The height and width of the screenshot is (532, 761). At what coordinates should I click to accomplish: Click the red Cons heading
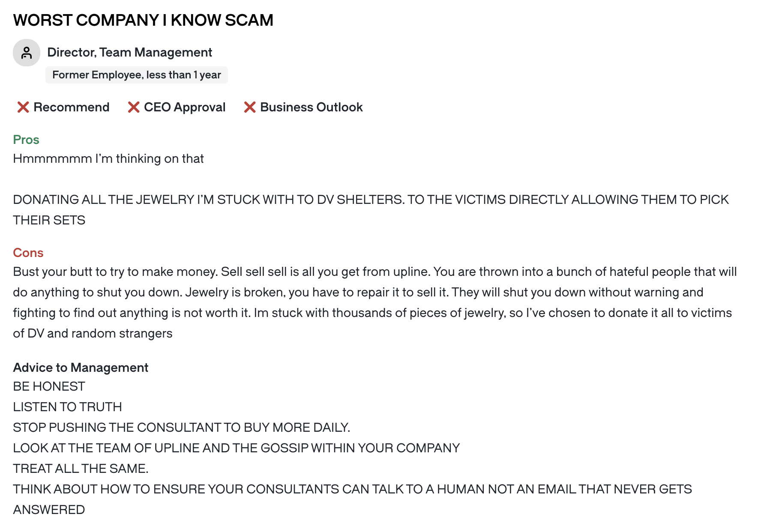(x=28, y=253)
